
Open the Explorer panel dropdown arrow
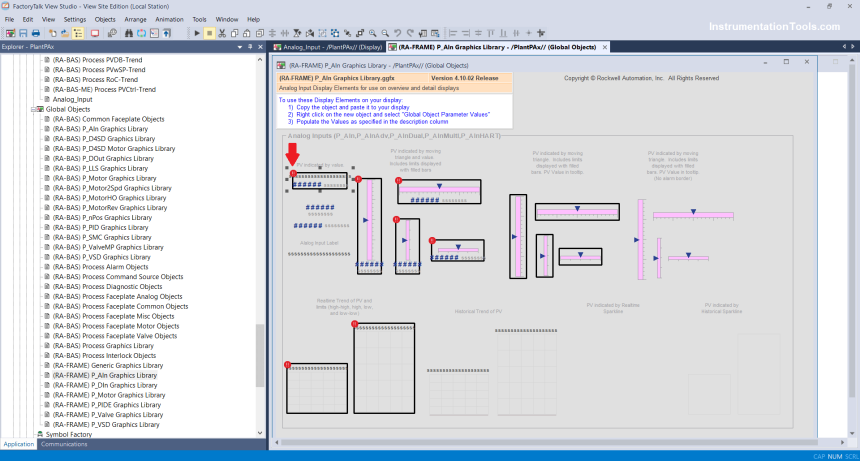(240, 47)
